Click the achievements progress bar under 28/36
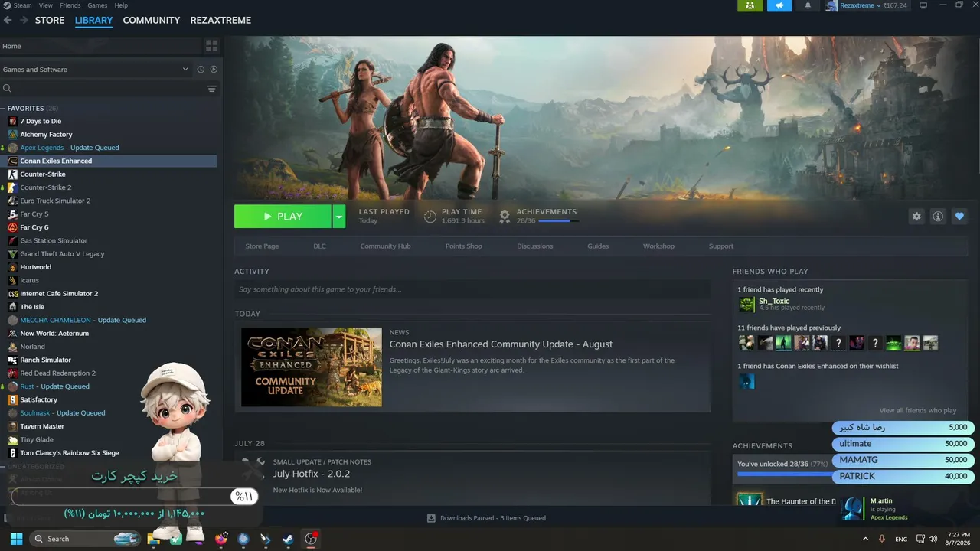 tap(559, 221)
